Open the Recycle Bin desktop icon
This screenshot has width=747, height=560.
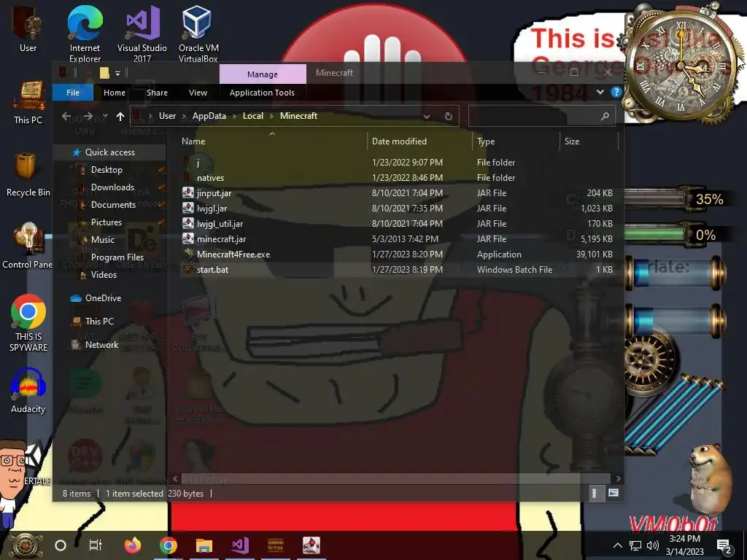[28, 174]
